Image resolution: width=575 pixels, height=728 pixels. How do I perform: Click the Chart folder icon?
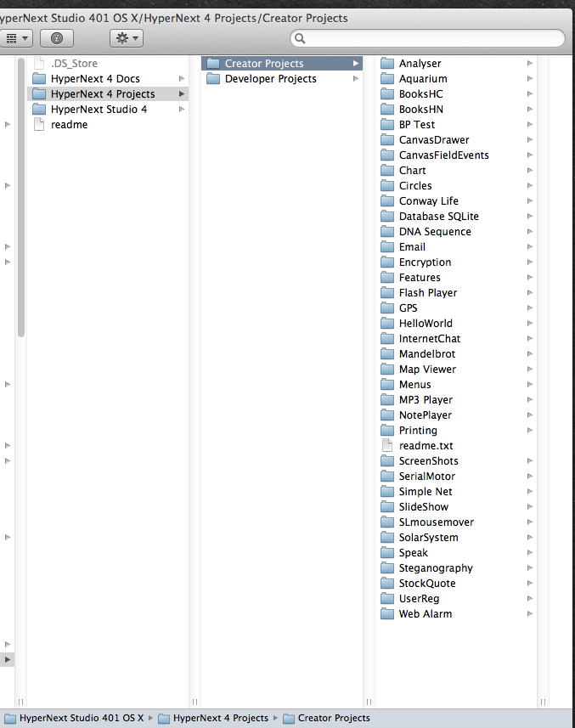point(387,171)
